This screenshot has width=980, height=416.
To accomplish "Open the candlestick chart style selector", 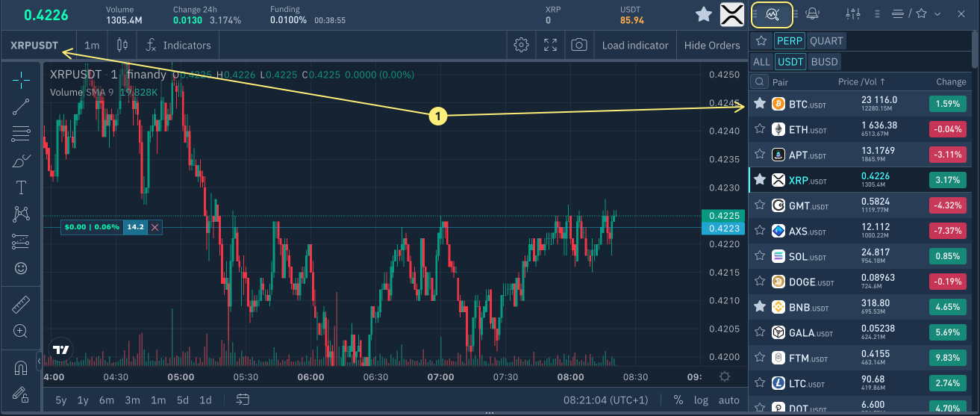I will coord(119,45).
